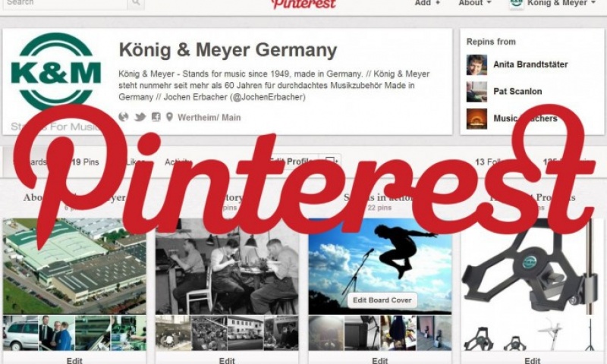The height and width of the screenshot is (364, 607).
Task: Click Edit under the factory aerial board
Action: pyautogui.click(x=74, y=360)
